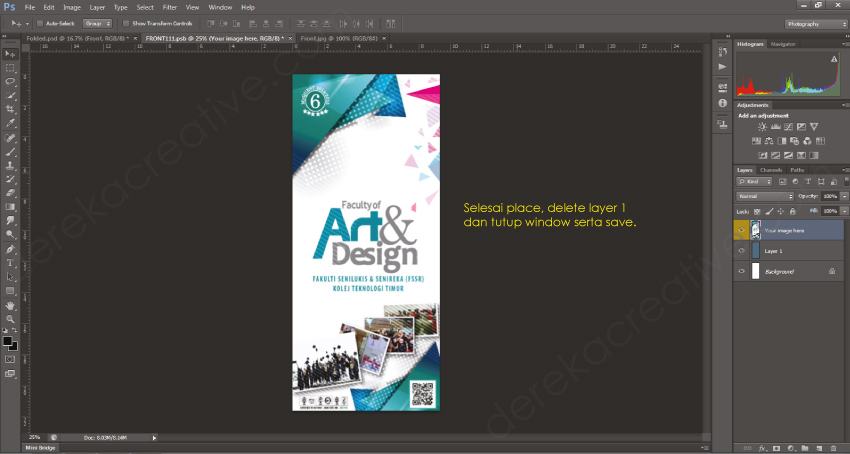Select the Crop tool
The image size is (850, 454).
11,109
